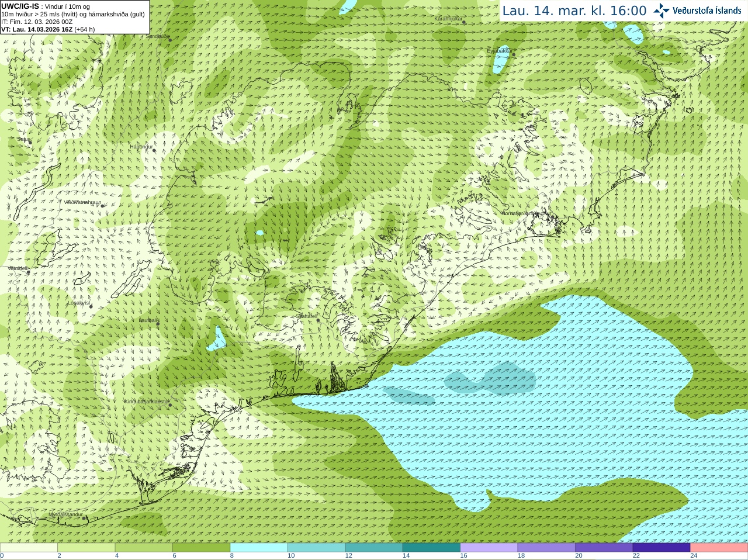Pick the 16–18 m/s lavender swatch
Image resolution: width=748 pixels, height=560 pixels.
pos(489,548)
